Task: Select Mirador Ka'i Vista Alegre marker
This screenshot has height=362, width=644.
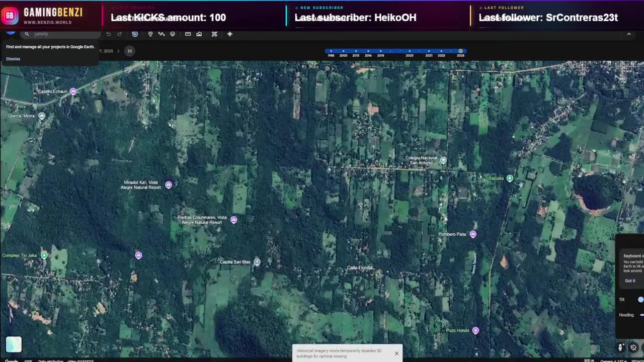Action: point(169,185)
